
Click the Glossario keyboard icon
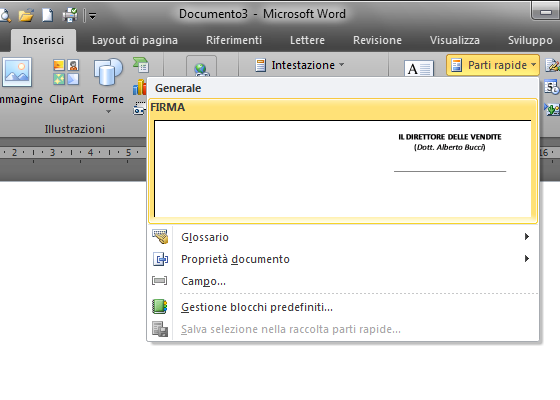160,237
